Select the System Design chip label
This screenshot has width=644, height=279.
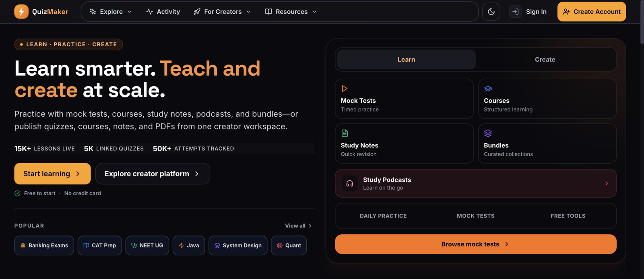[242, 246]
